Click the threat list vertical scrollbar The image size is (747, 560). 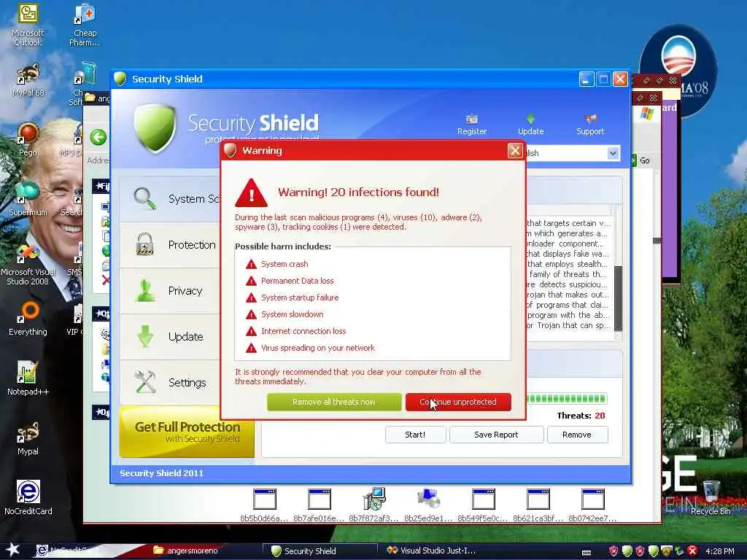[x=618, y=298]
